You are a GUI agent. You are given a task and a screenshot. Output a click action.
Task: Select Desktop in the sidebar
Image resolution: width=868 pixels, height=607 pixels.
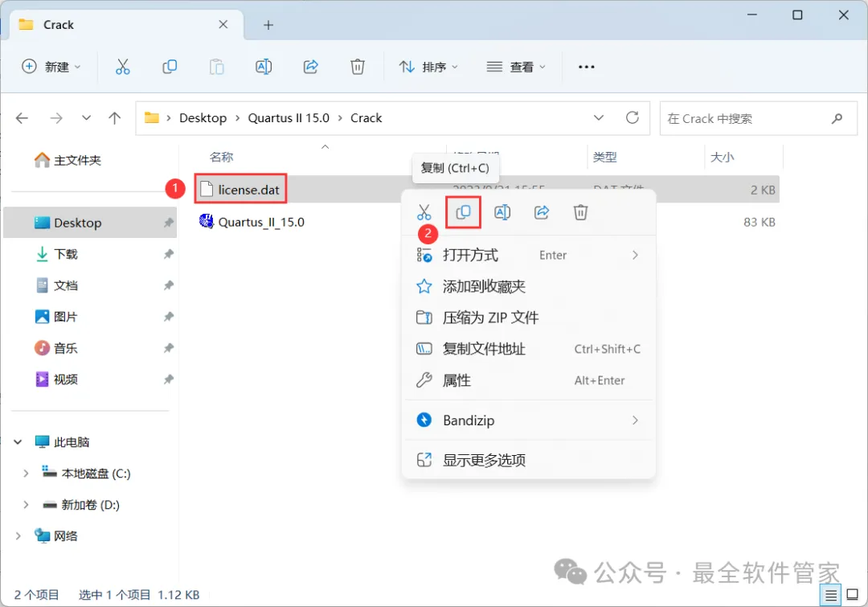90,223
